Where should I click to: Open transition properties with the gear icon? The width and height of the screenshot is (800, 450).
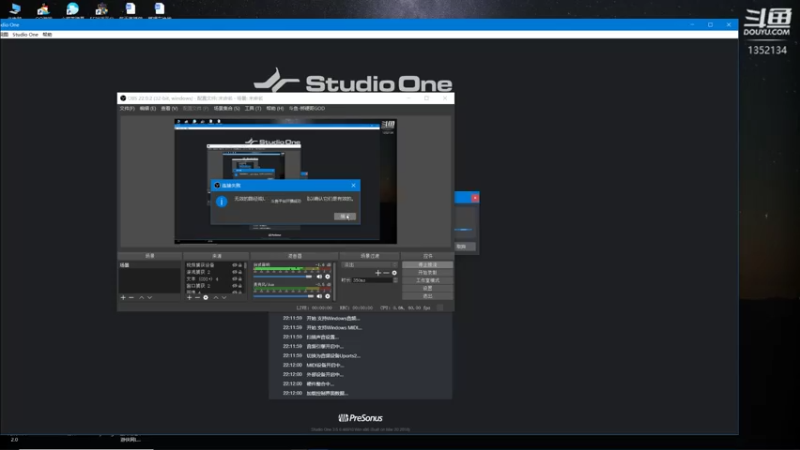point(394,273)
